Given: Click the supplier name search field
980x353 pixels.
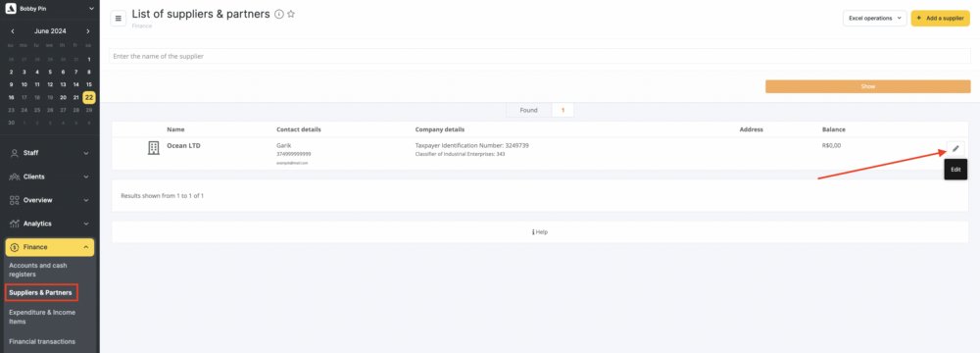Looking at the screenshot, I should click(540, 56).
